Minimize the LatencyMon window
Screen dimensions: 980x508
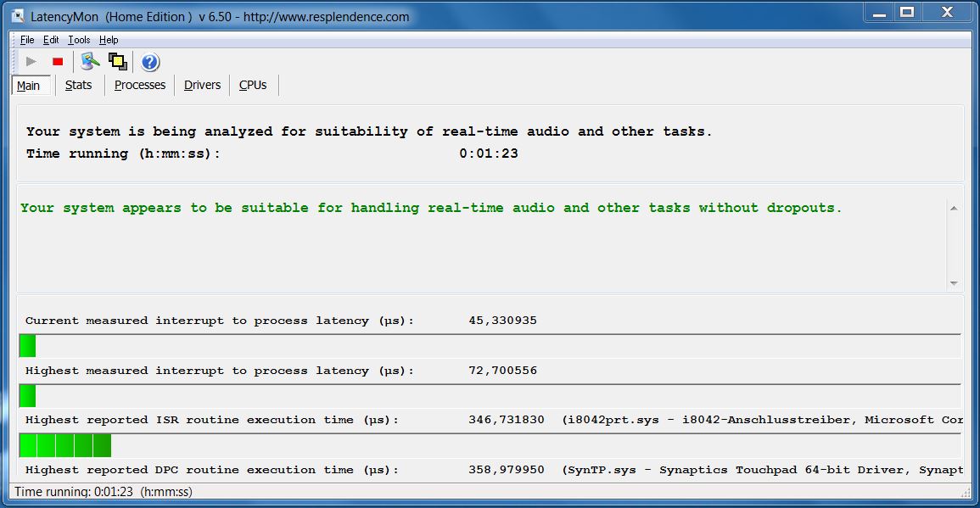click(879, 12)
